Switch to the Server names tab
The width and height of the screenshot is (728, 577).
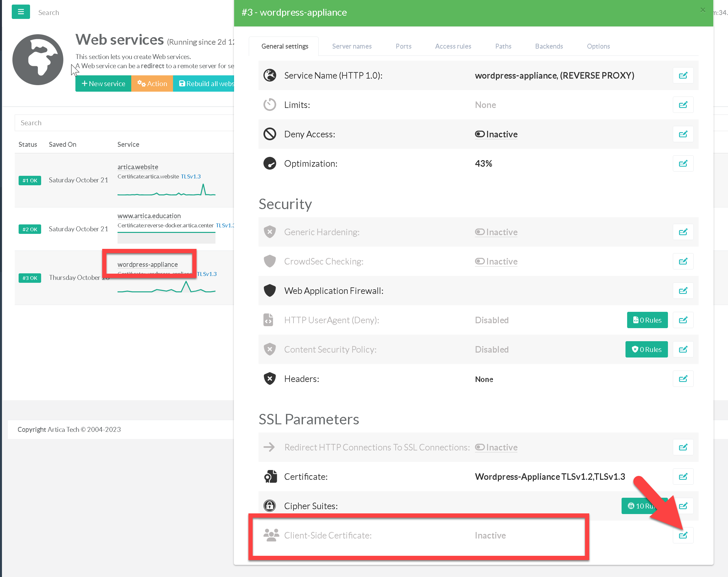point(352,46)
